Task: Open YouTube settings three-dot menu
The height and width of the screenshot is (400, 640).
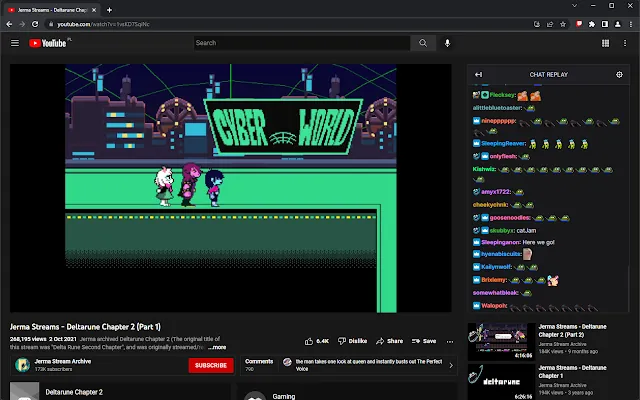Action: click(624, 43)
